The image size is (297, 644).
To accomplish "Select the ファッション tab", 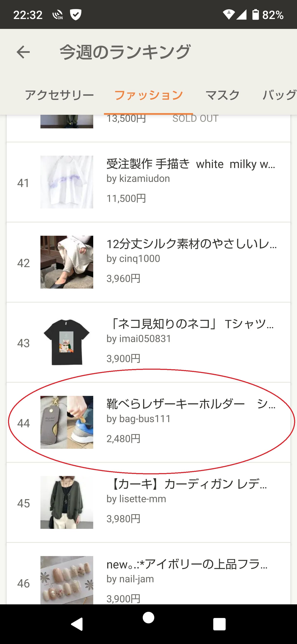I will (x=148, y=95).
